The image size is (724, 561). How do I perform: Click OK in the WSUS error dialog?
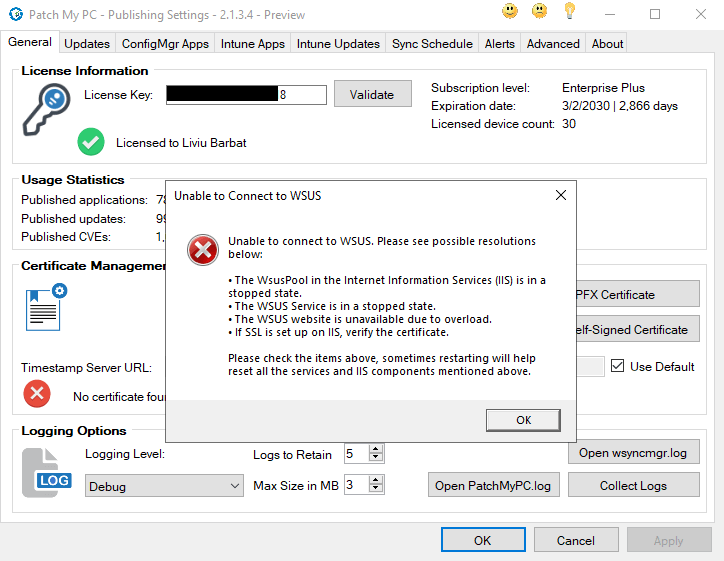pyautogui.click(x=523, y=420)
